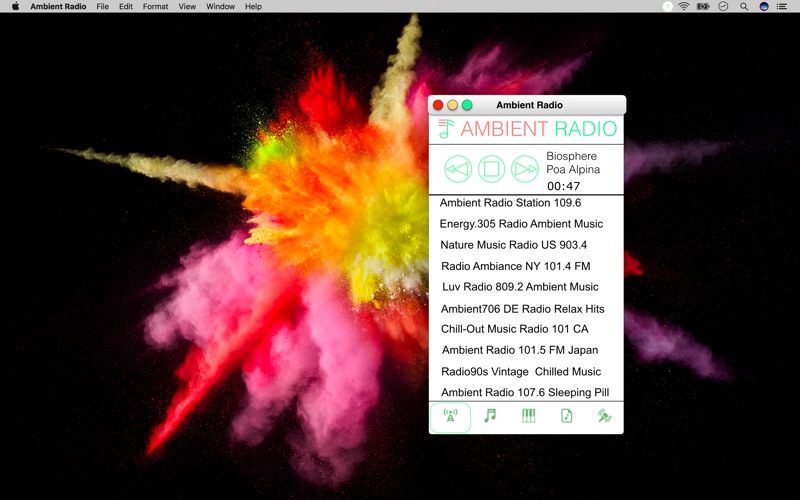Launch Siri from the menu bar
Image resolution: width=800 pixels, height=500 pixels.
pyautogui.click(x=764, y=6)
